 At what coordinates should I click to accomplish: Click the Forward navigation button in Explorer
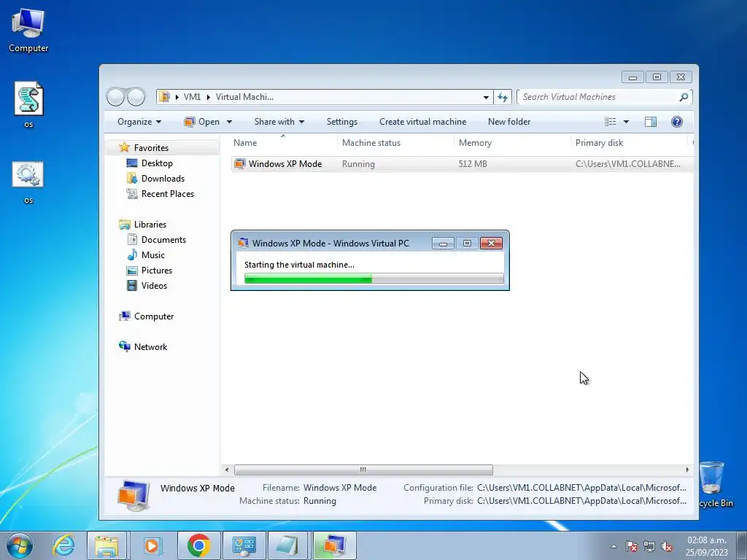tap(136, 97)
